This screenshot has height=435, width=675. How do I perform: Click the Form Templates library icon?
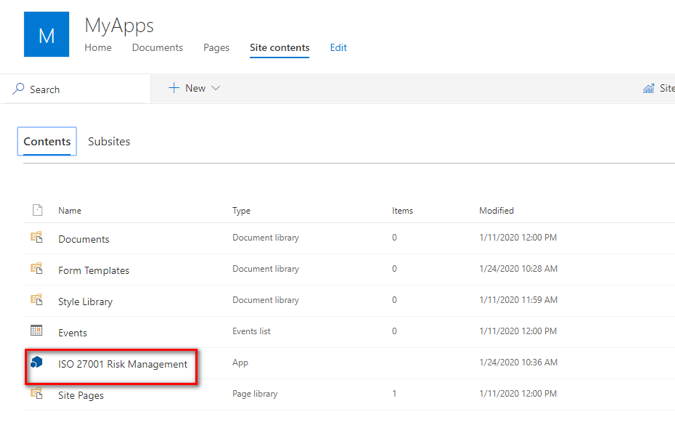point(37,268)
